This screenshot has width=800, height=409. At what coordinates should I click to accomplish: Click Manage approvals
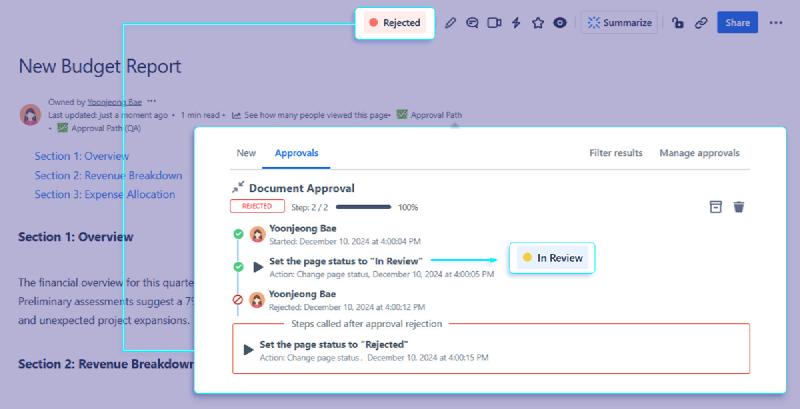(699, 153)
